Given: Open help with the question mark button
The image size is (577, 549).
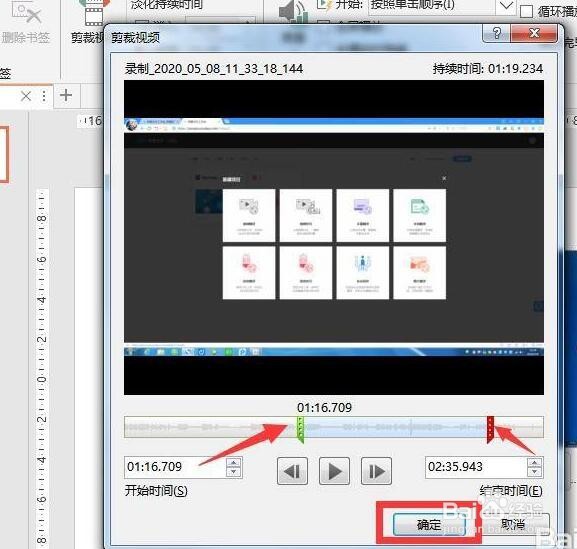Looking at the screenshot, I should [496, 34].
